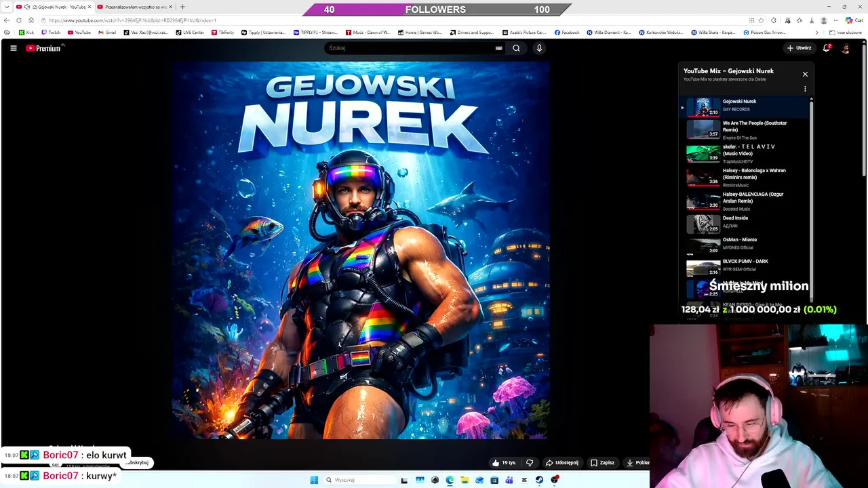The height and width of the screenshot is (488, 868).
Task: Open the Inne ulubione bookmarks folder
Action: (846, 33)
